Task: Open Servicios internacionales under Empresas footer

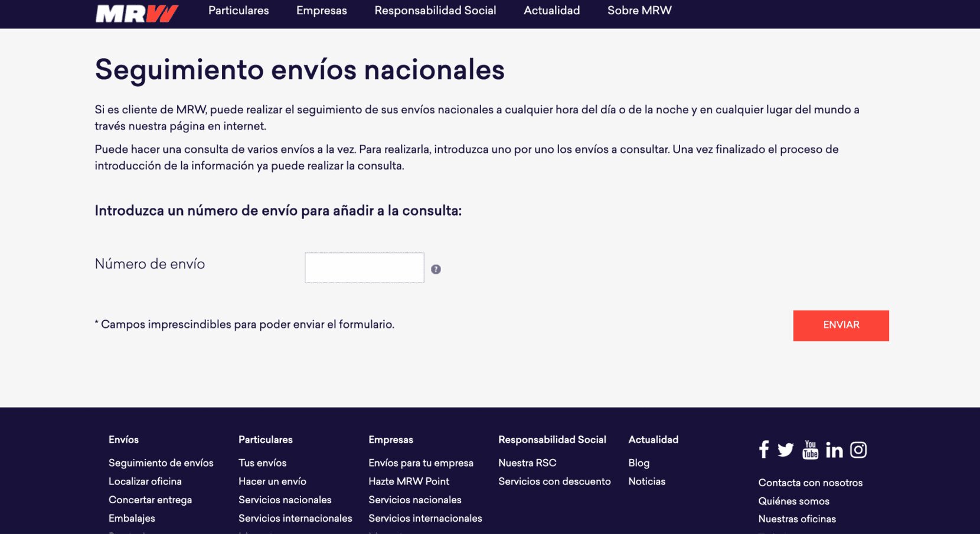Action: [425, 518]
